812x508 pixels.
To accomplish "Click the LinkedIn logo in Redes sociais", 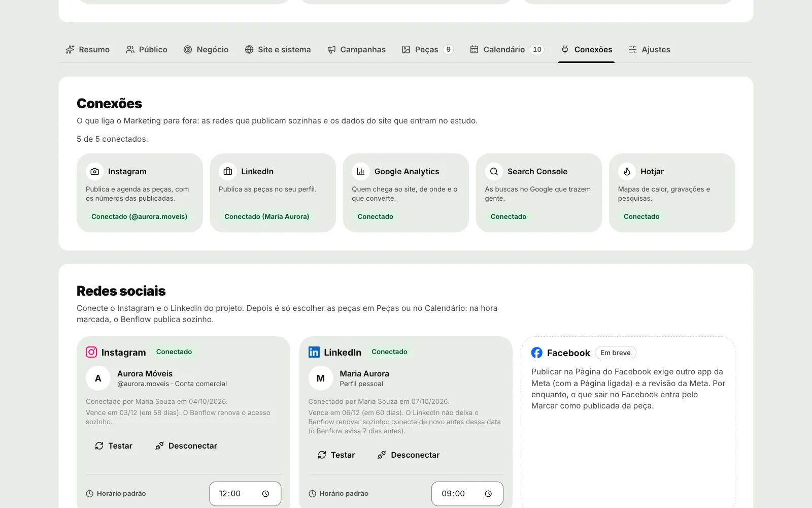I will pos(314,352).
